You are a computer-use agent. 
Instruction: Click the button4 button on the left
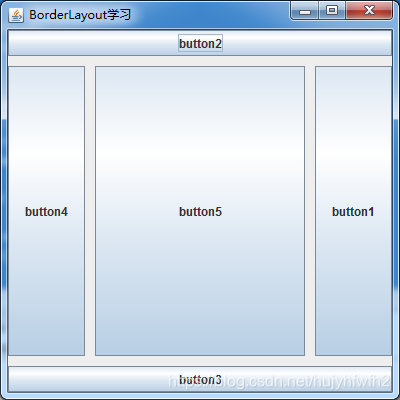(46, 211)
